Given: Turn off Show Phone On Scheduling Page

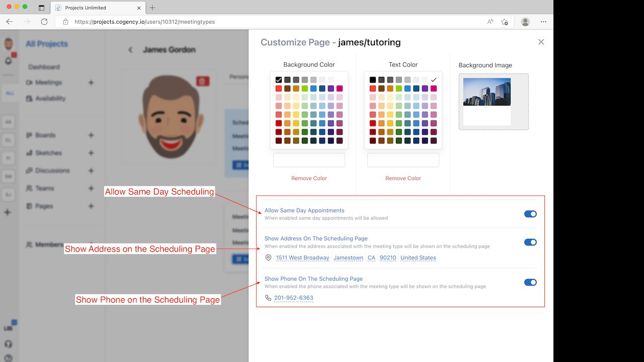Looking at the screenshot, I should point(530,283).
